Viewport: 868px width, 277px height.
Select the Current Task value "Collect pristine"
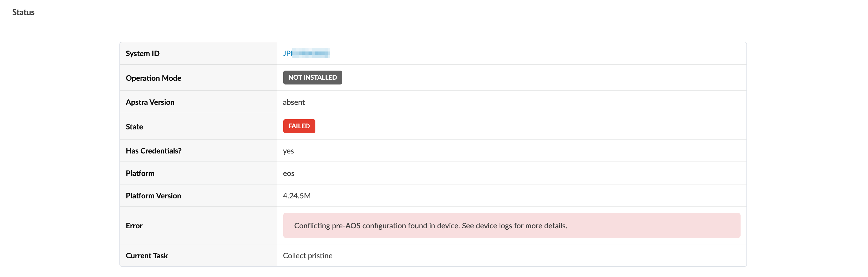tap(307, 256)
